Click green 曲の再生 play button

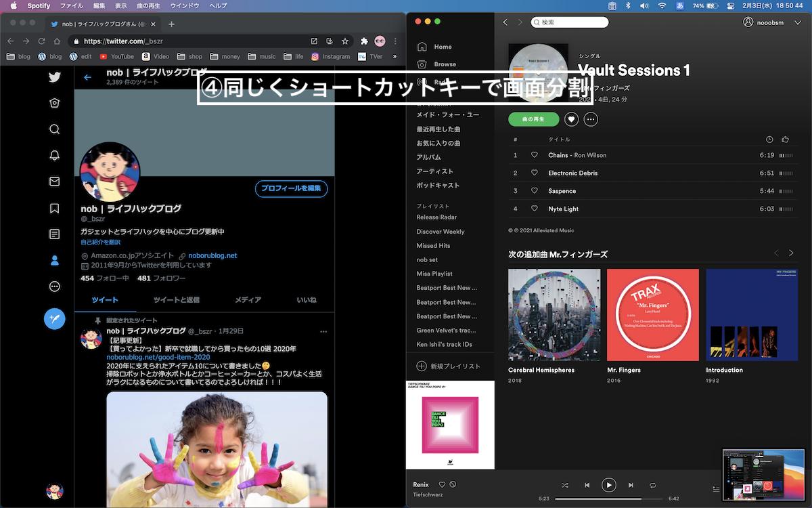[534, 119]
